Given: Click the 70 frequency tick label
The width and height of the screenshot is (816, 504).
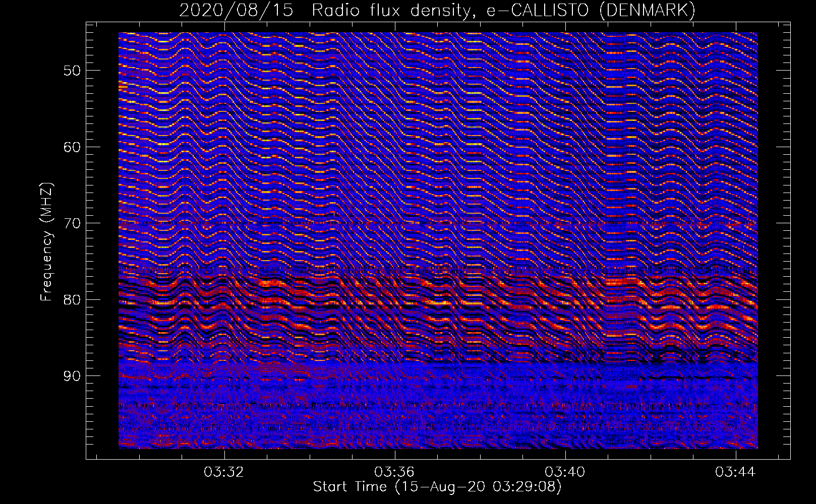Looking at the screenshot, I should [x=72, y=223].
